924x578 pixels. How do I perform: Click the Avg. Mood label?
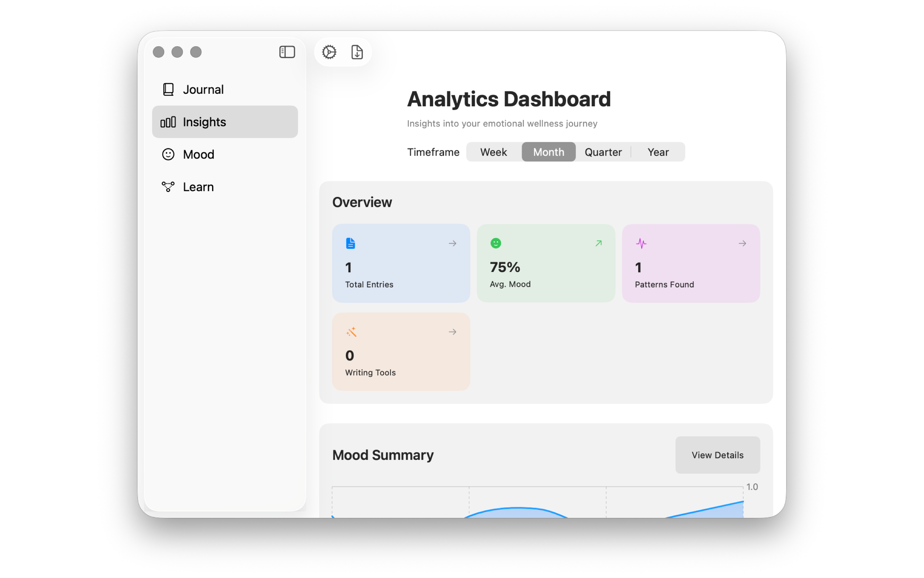510,284
